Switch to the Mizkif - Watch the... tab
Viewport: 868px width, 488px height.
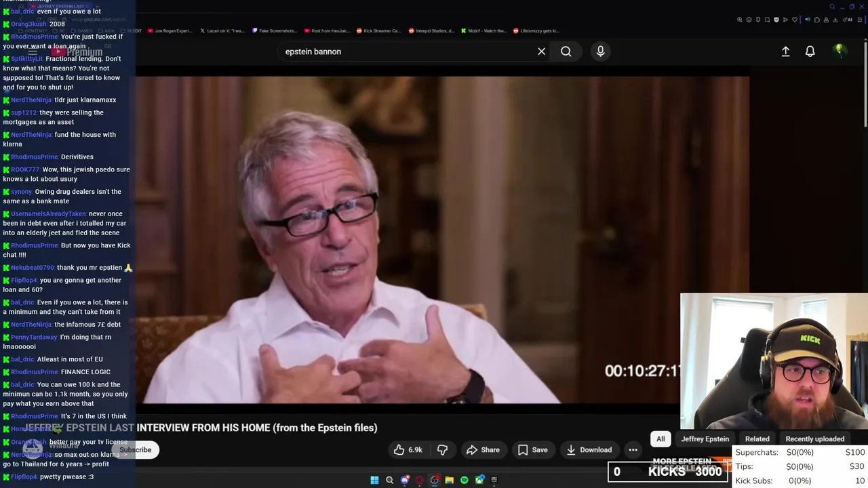click(x=483, y=30)
